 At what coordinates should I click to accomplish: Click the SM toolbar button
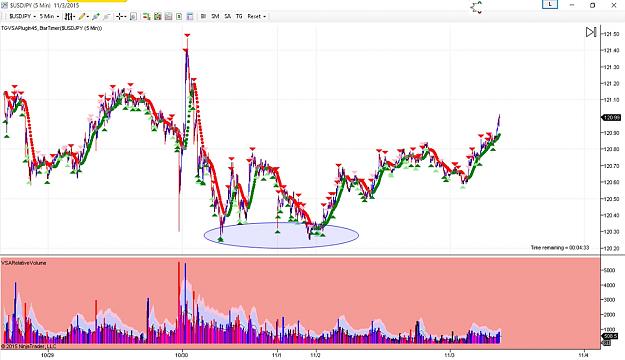click(x=215, y=16)
